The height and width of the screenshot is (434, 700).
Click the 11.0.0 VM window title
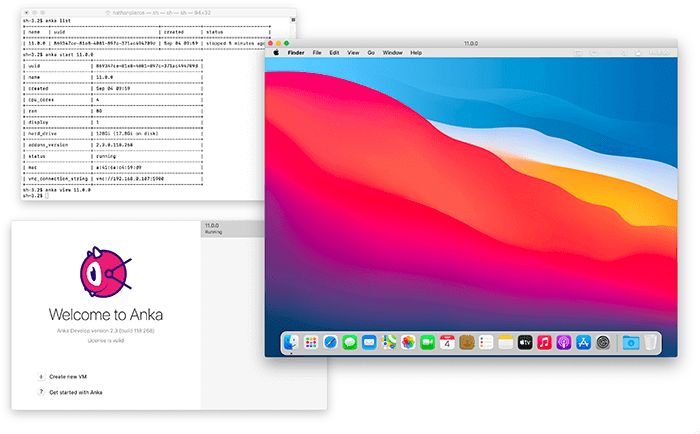[x=471, y=43]
